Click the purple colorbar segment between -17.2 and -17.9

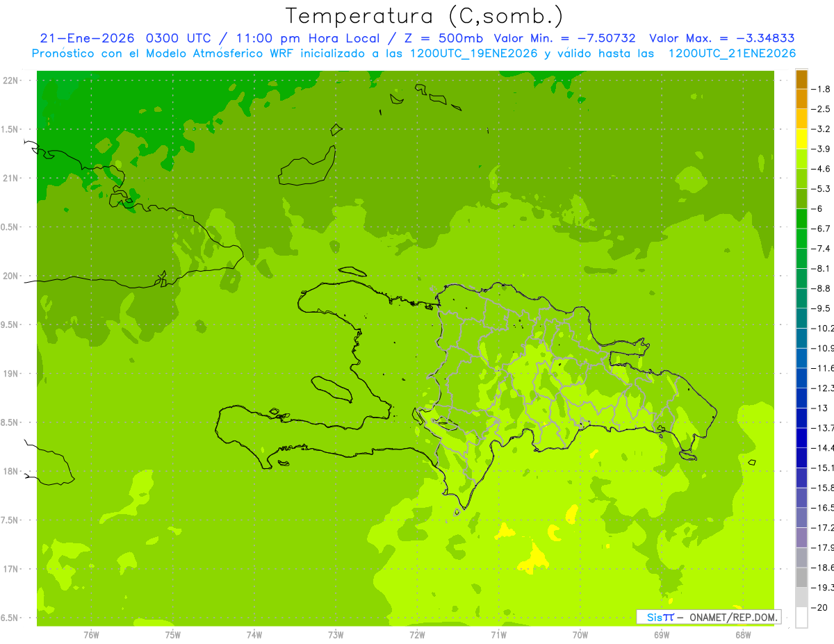click(x=801, y=538)
